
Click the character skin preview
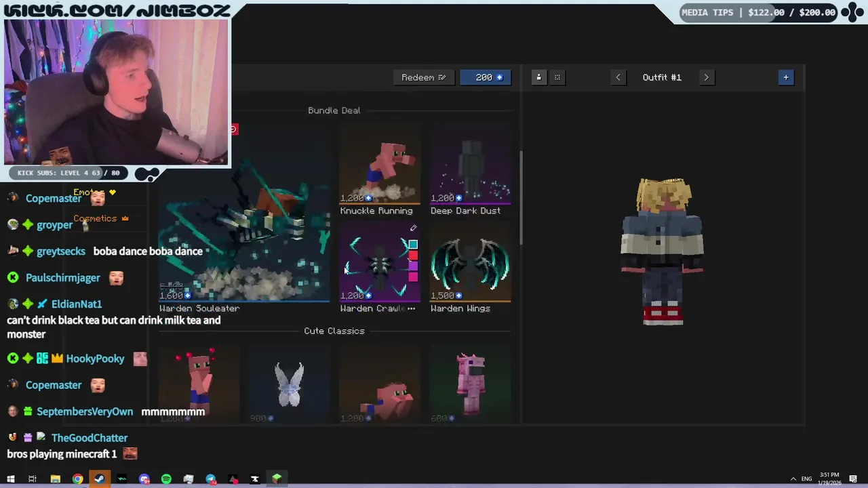point(663,251)
